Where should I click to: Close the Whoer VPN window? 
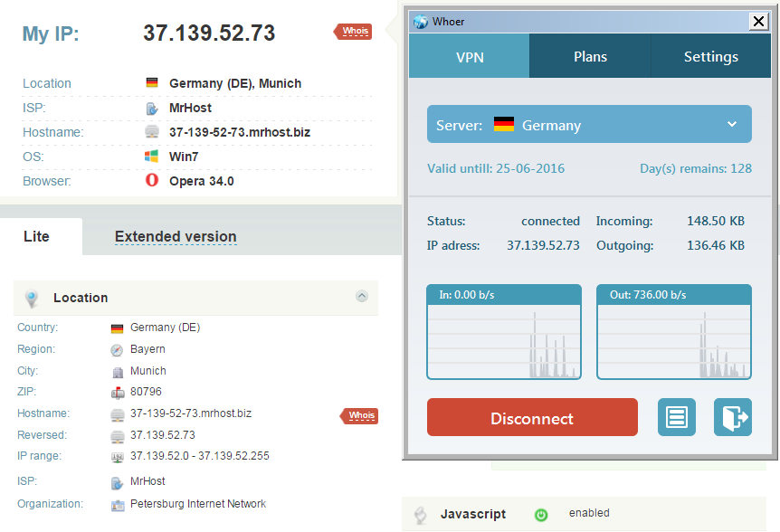coord(758,21)
